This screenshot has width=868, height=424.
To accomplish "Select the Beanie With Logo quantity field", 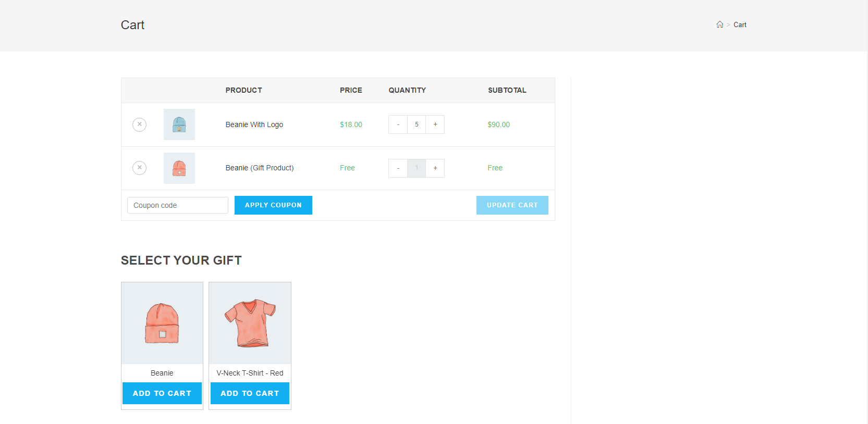I will pyautogui.click(x=417, y=124).
